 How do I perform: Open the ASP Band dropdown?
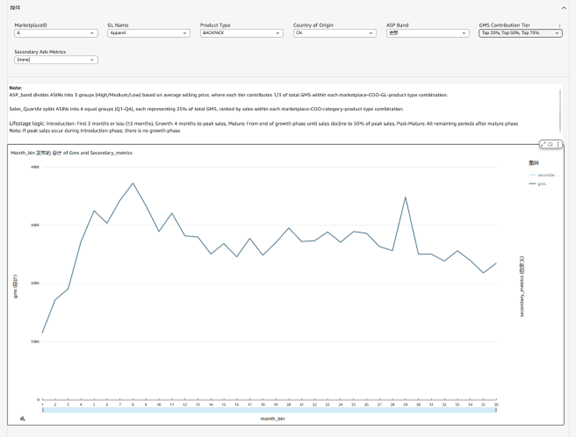pyautogui.click(x=428, y=33)
